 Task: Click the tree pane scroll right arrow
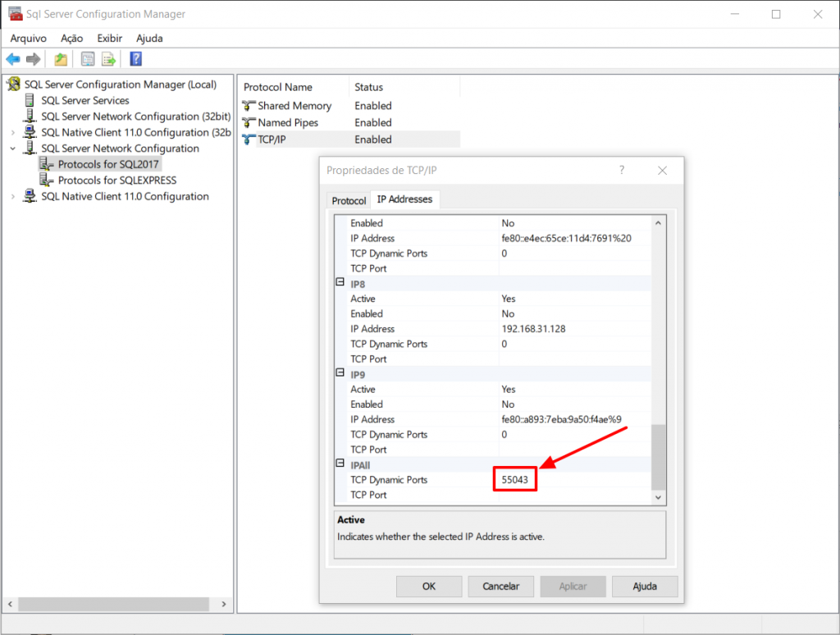[x=224, y=604]
